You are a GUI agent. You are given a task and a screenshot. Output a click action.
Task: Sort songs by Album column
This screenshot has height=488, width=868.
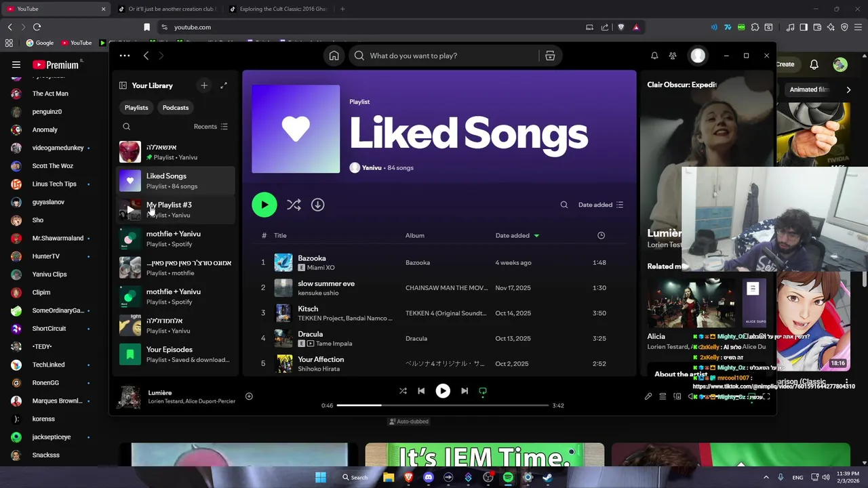[415, 235]
